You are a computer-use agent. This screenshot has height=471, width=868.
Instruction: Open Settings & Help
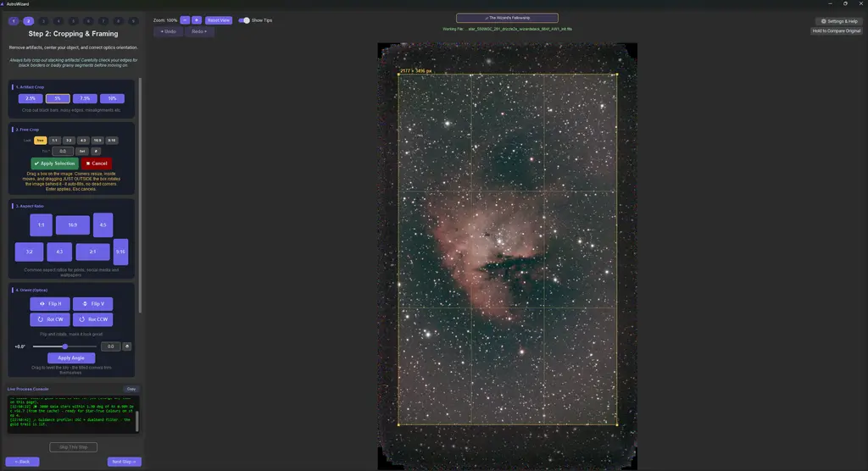coord(839,21)
